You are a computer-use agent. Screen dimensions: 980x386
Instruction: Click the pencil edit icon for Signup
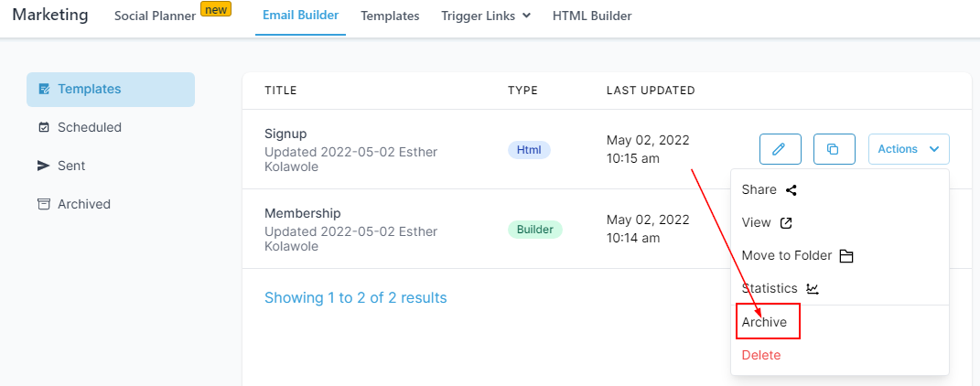pos(780,149)
